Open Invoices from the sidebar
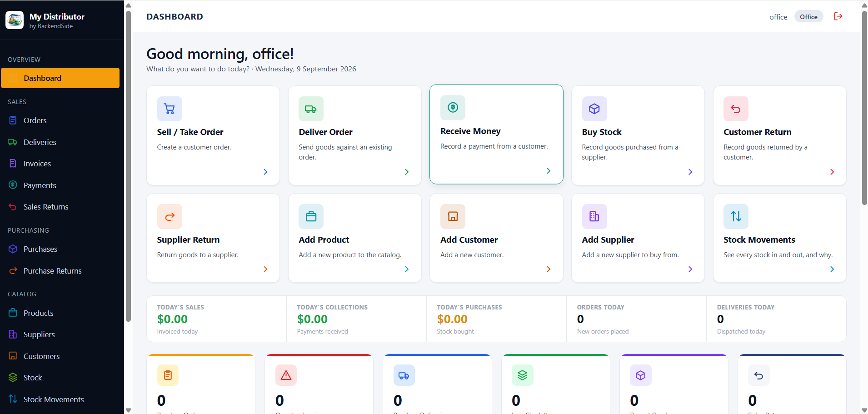Screen dimensions: 868x414 (x=60, y=164)
